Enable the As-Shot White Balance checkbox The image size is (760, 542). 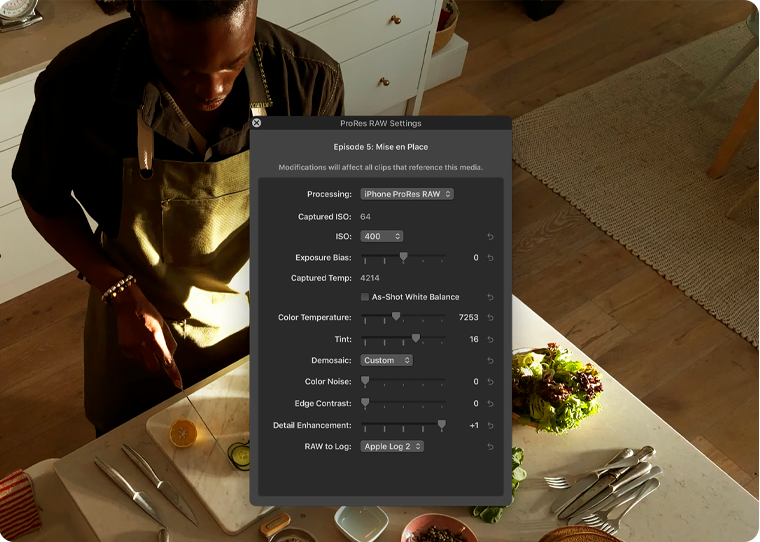(364, 297)
